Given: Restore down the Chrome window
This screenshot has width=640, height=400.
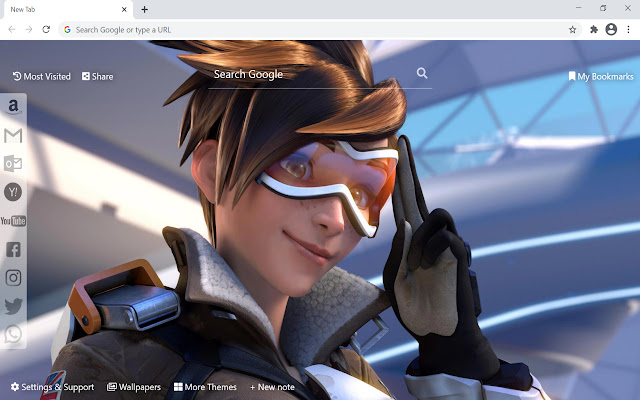Looking at the screenshot, I should point(603,8).
